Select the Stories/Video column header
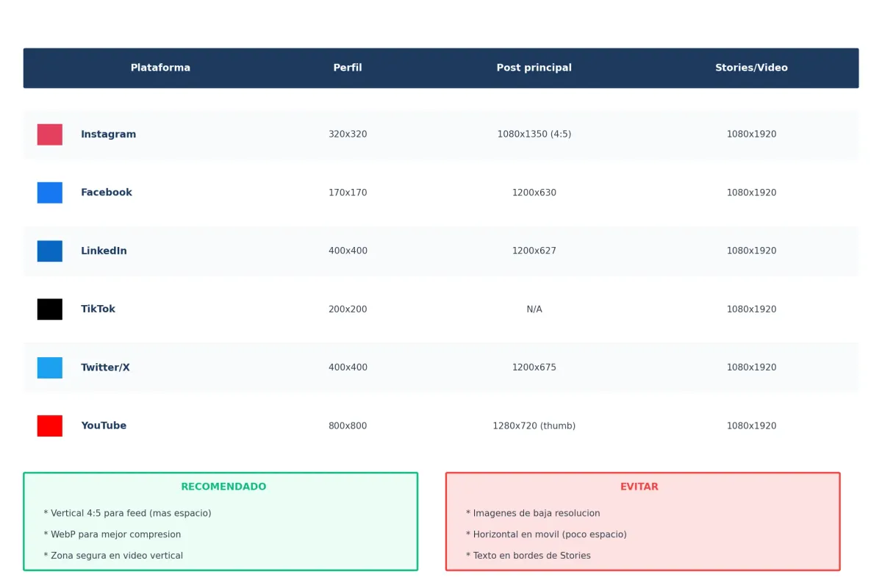 pos(751,68)
